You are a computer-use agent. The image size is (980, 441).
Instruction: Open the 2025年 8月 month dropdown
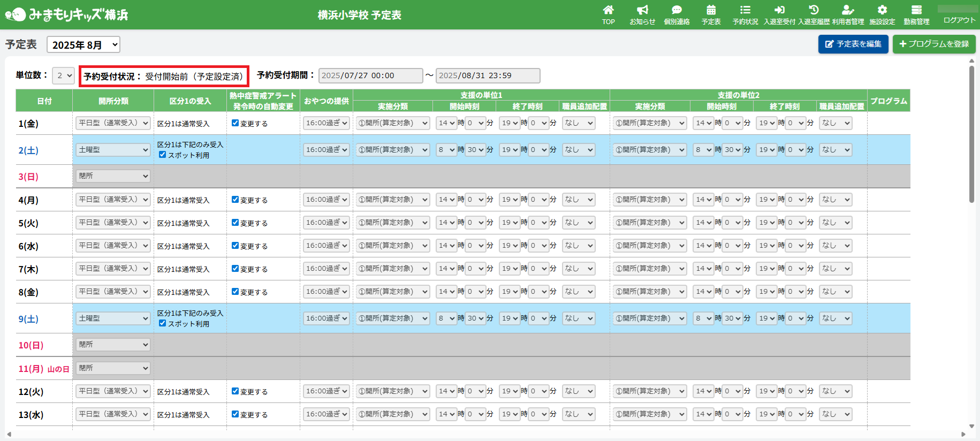point(83,45)
